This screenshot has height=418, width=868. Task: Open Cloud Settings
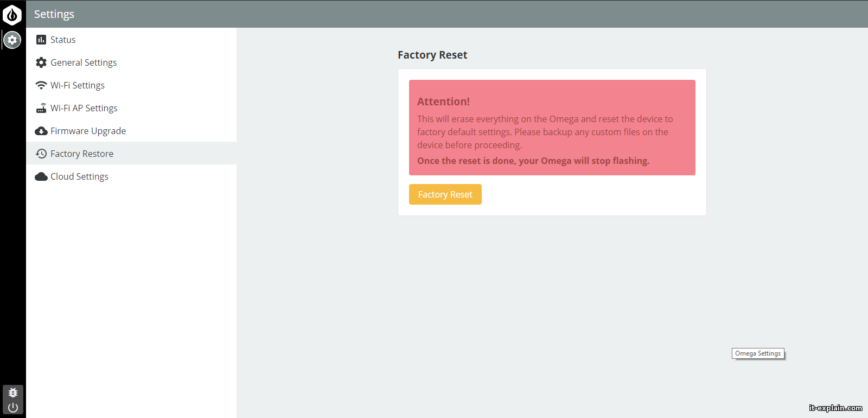(x=79, y=176)
